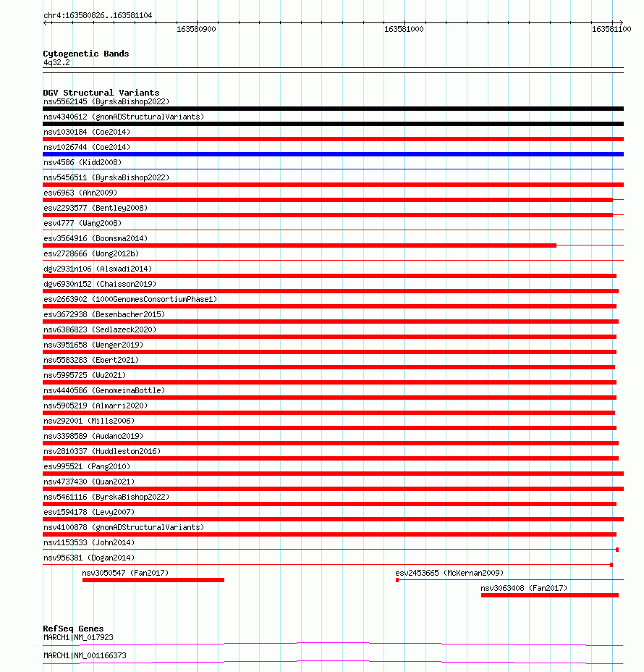Select esv2293577 (Bentley2008) variant label
Image resolution: width=644 pixels, height=672 pixels.
click(96, 208)
